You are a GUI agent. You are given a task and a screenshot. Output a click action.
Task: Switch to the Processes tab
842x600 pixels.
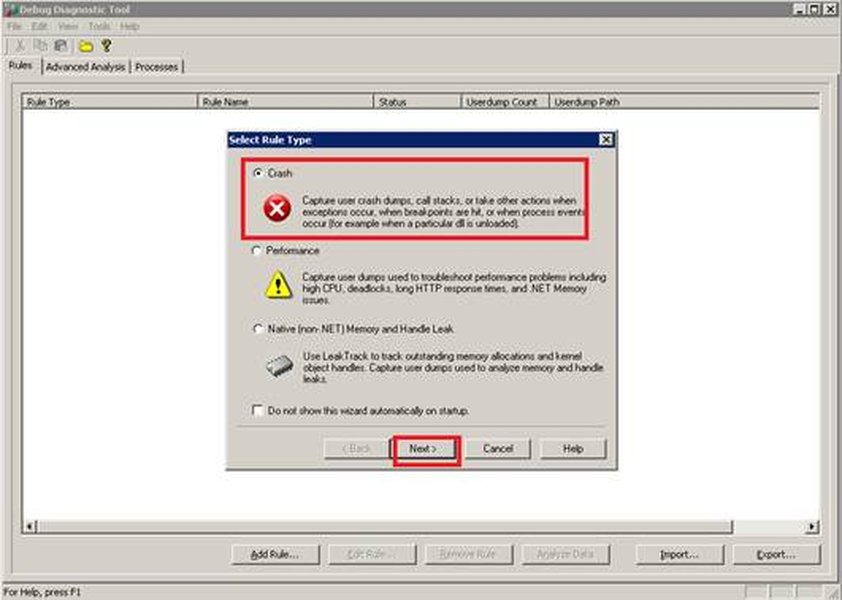(x=156, y=67)
